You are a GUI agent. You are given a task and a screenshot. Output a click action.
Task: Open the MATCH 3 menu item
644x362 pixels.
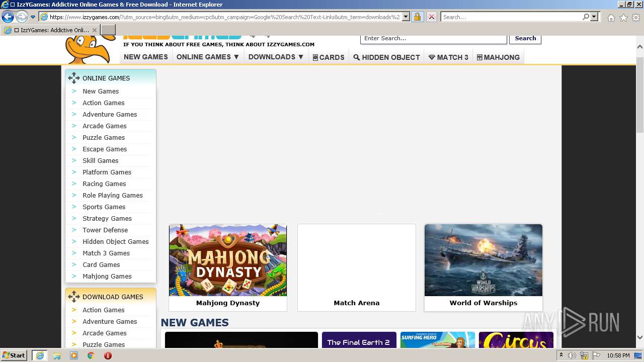click(448, 57)
